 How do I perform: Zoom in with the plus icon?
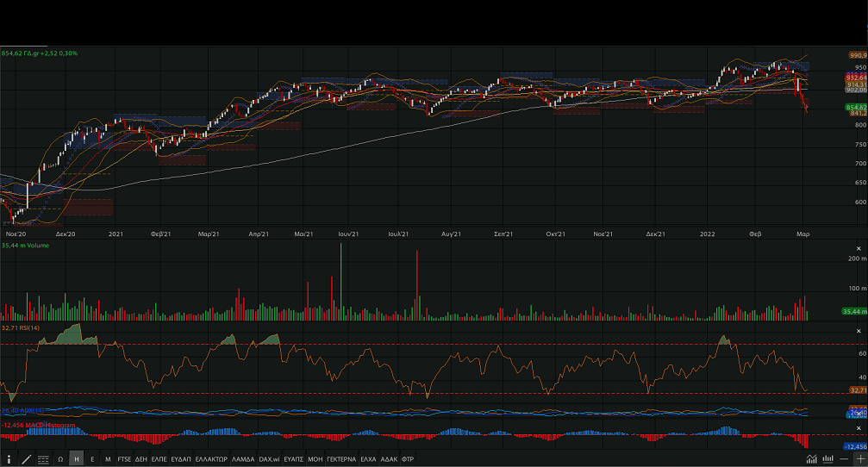coord(859,459)
